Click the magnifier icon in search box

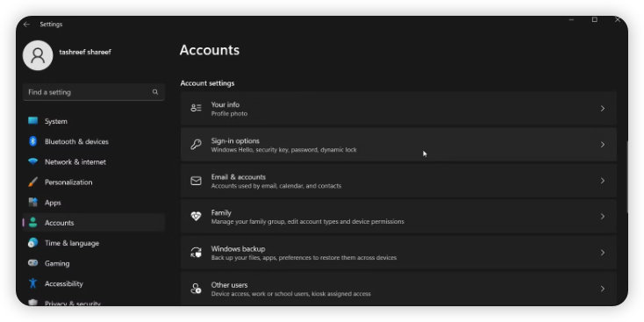pyautogui.click(x=155, y=92)
